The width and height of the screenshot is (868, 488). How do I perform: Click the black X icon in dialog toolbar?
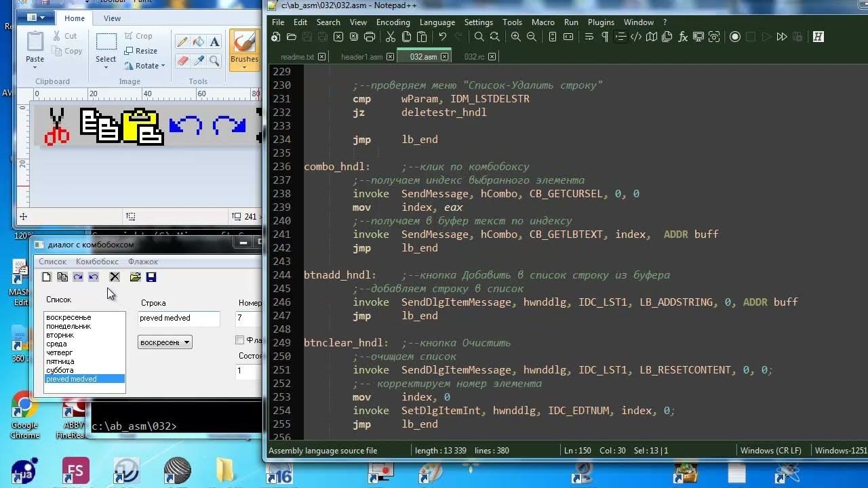pyautogui.click(x=115, y=277)
